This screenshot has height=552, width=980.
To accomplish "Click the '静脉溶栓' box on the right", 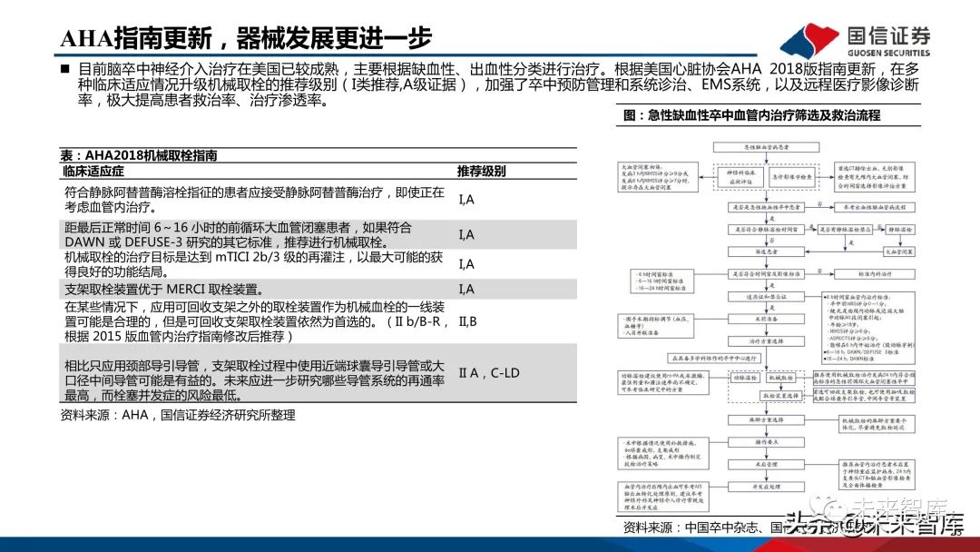I will pyautogui.click(x=900, y=230).
